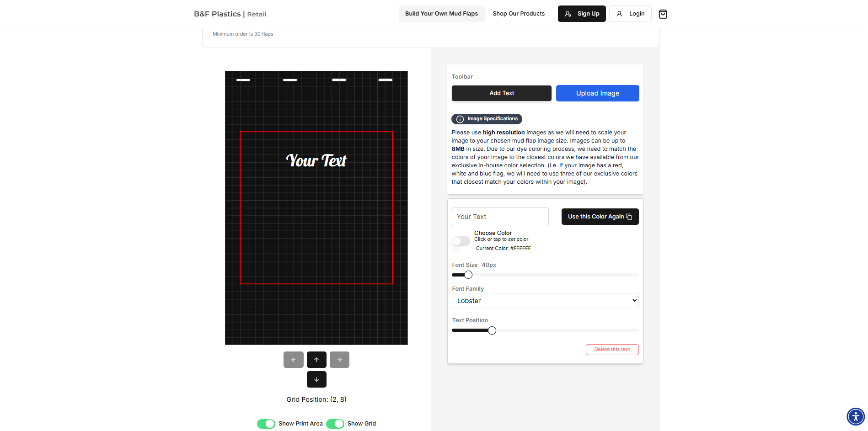Click the Image Specifications info badge
The image size is (868, 431).
[x=487, y=119]
